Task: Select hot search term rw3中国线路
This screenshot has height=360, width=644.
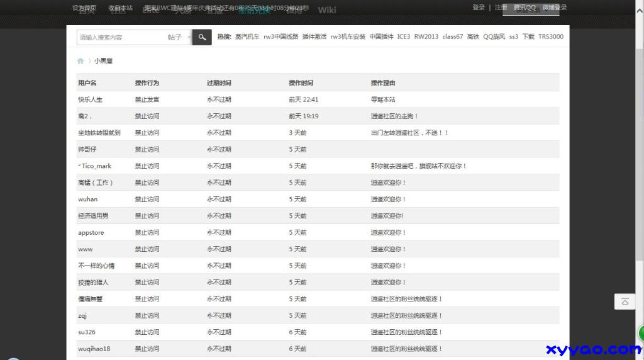Action: [281, 37]
